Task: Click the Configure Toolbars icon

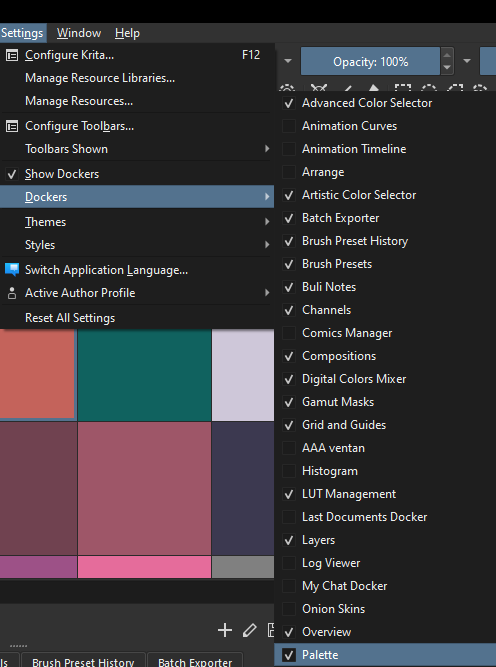Action: point(12,126)
